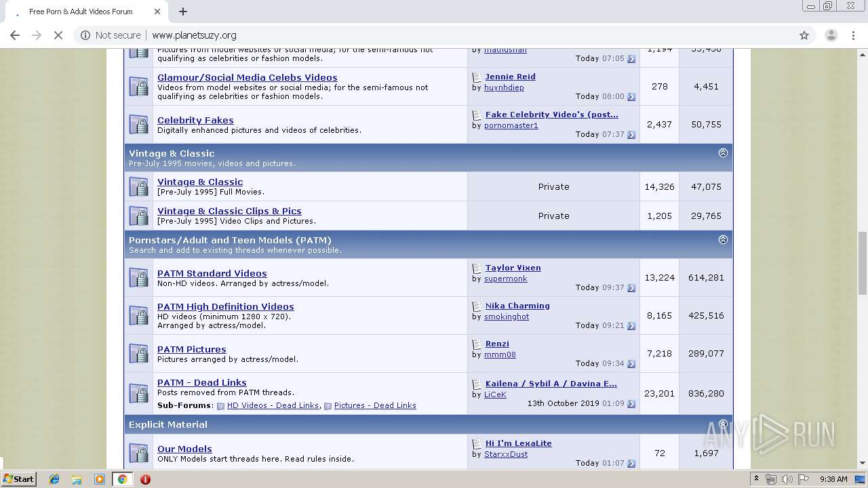View profile of user StarxxDust
This screenshot has height=488, width=868.
point(506,454)
